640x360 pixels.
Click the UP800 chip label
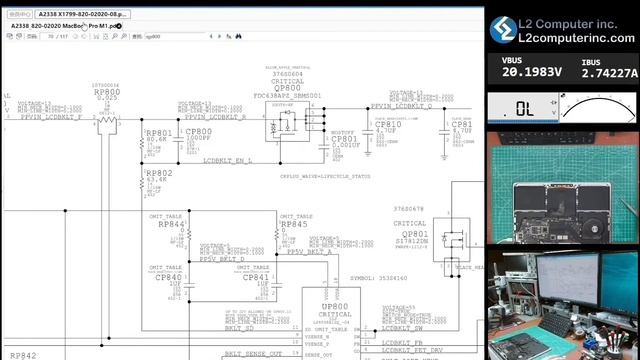click(x=335, y=307)
